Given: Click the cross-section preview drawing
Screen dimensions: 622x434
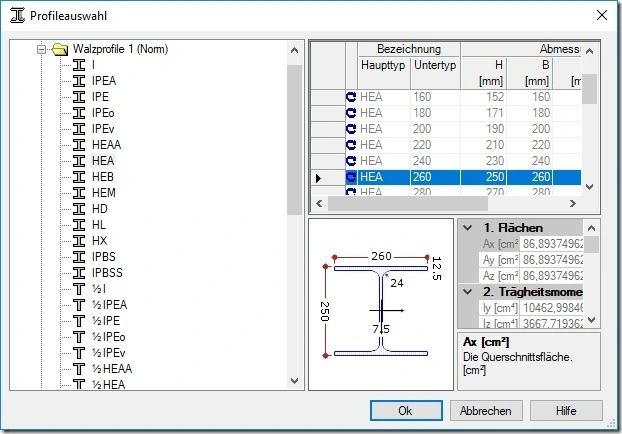Looking at the screenshot, I should point(381,304).
